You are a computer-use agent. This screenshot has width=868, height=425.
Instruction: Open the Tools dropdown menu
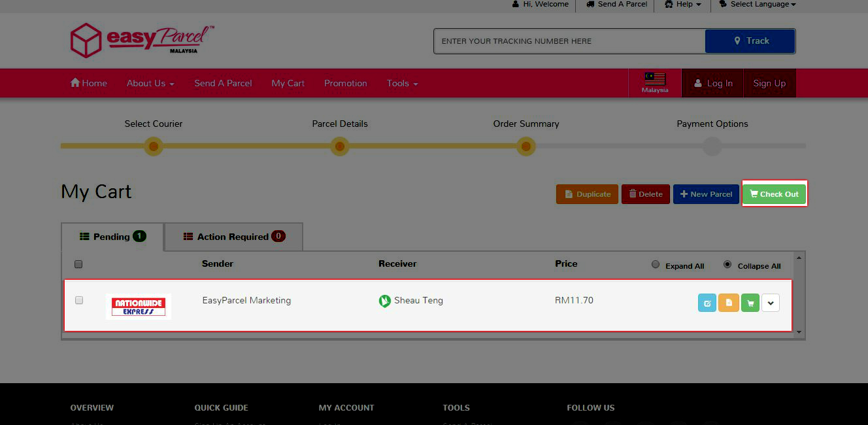[401, 83]
